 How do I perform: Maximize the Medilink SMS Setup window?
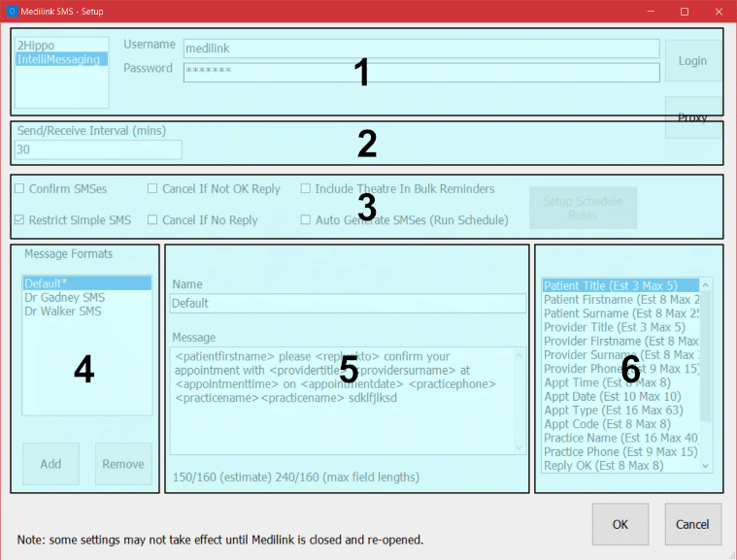click(685, 12)
